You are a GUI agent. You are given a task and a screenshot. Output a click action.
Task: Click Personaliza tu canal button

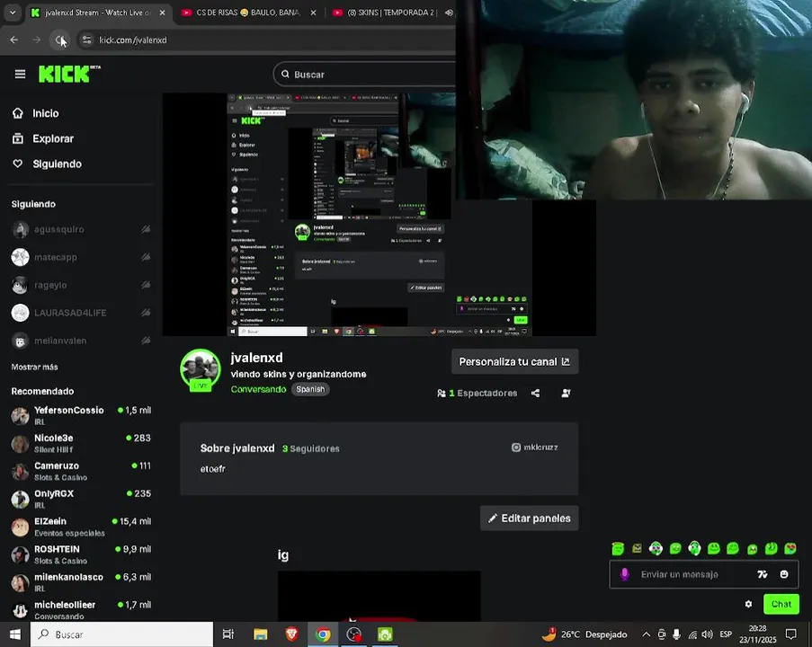514,362
